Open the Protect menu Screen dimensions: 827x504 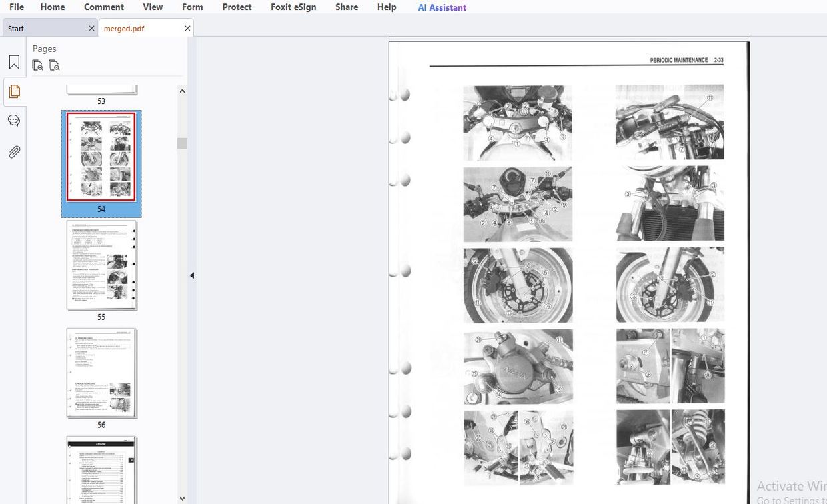point(237,7)
